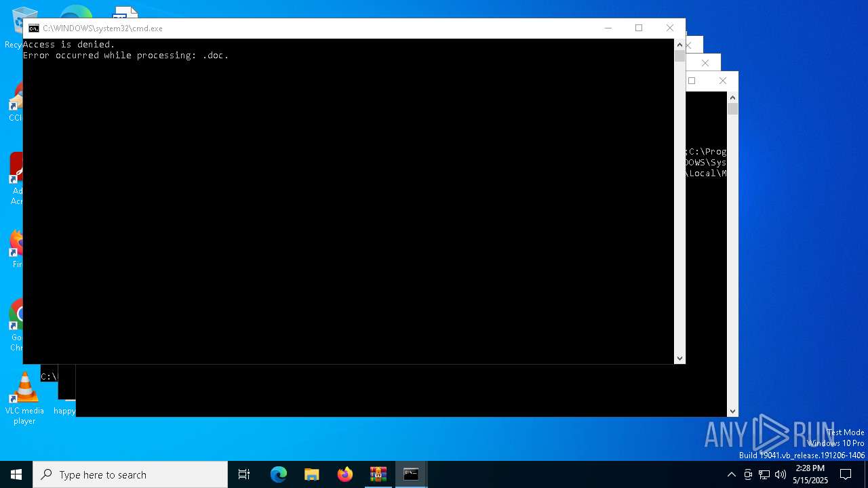Open the cmd.exe window system menu icon

(34, 28)
